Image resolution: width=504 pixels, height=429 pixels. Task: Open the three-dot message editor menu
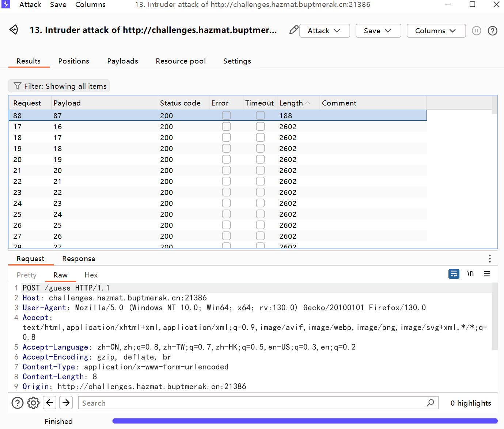tap(490, 259)
